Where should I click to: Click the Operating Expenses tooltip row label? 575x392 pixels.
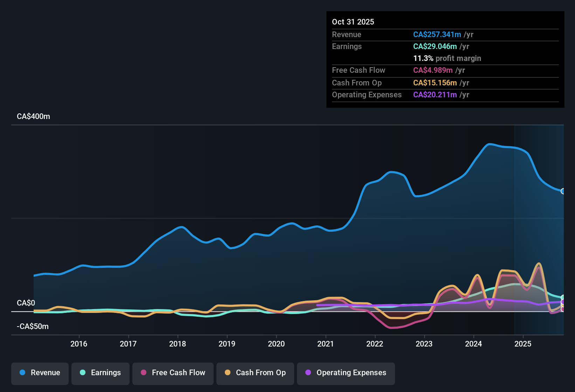(x=367, y=94)
